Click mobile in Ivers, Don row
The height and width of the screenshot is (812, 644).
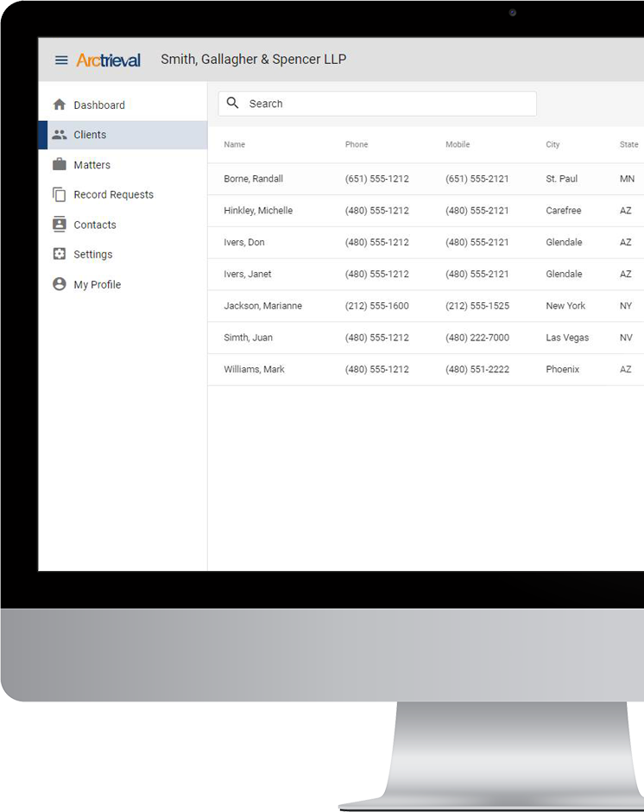click(477, 242)
